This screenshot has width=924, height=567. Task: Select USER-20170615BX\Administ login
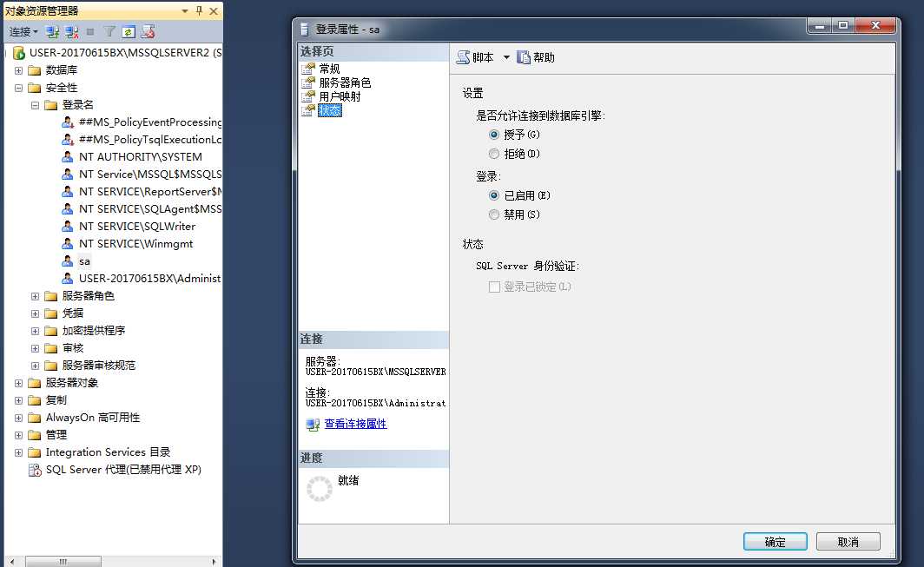click(149, 278)
